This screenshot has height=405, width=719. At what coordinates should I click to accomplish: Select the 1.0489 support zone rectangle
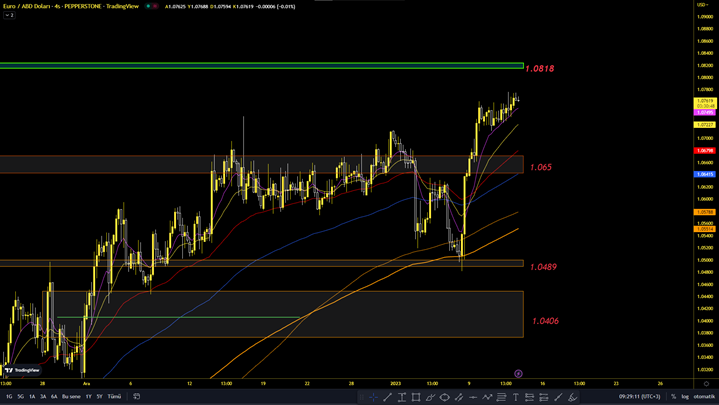[x=261, y=263]
